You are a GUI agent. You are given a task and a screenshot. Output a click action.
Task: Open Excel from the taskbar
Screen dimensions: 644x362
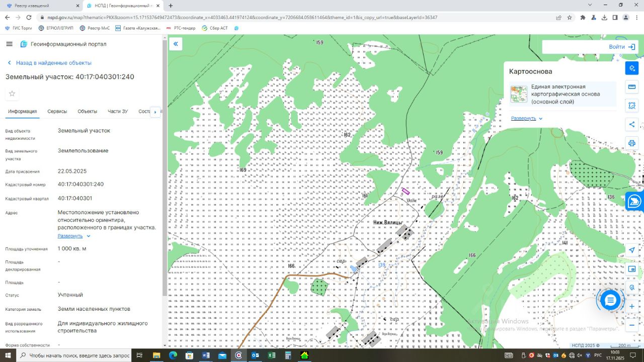point(272,355)
